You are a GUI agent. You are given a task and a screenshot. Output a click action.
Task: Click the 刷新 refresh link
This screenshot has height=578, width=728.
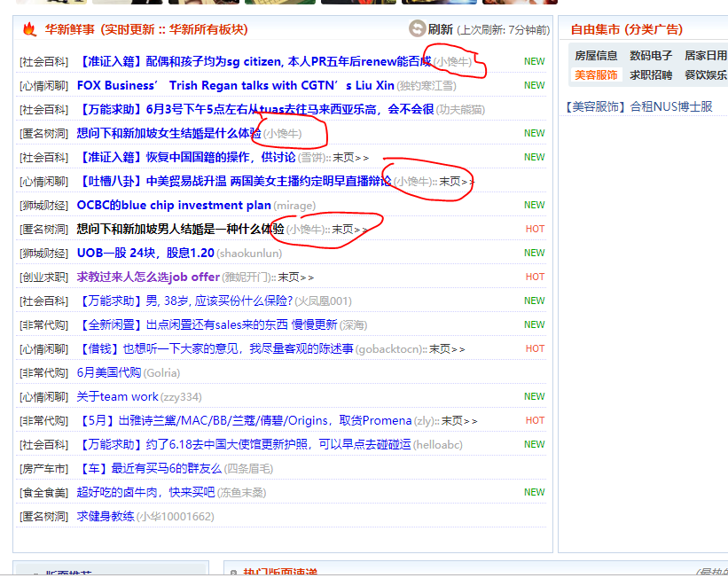point(440,29)
